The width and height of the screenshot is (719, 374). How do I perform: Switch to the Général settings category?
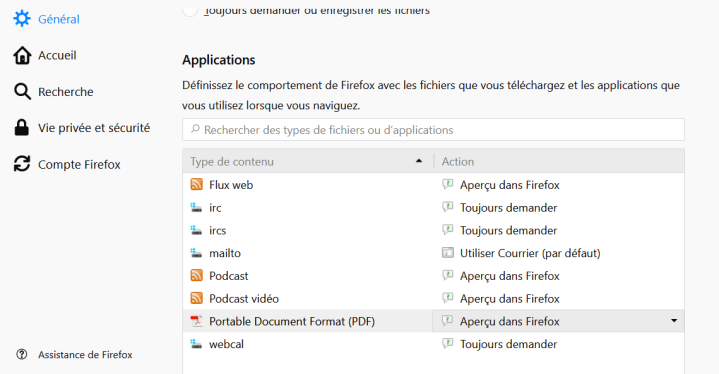[59, 19]
